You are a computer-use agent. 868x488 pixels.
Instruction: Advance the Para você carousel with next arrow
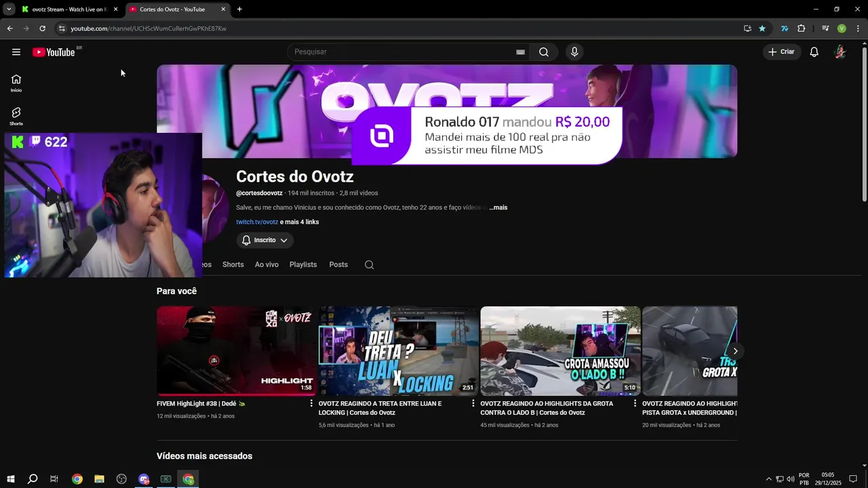click(735, 351)
